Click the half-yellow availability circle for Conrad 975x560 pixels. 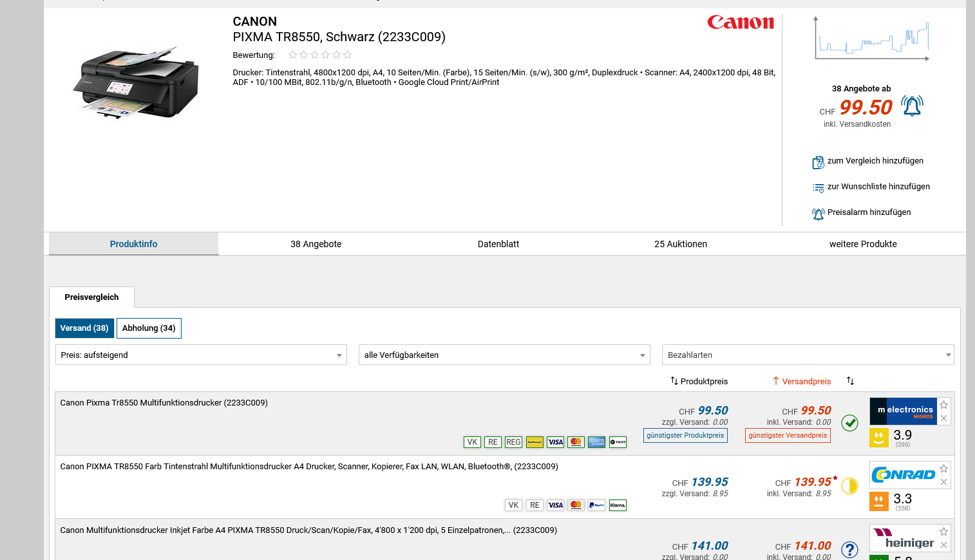850,486
